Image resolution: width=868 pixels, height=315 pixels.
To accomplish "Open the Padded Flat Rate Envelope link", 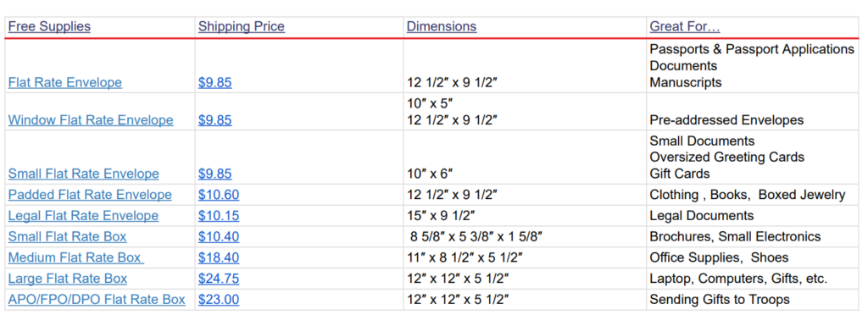I will pos(90,195).
